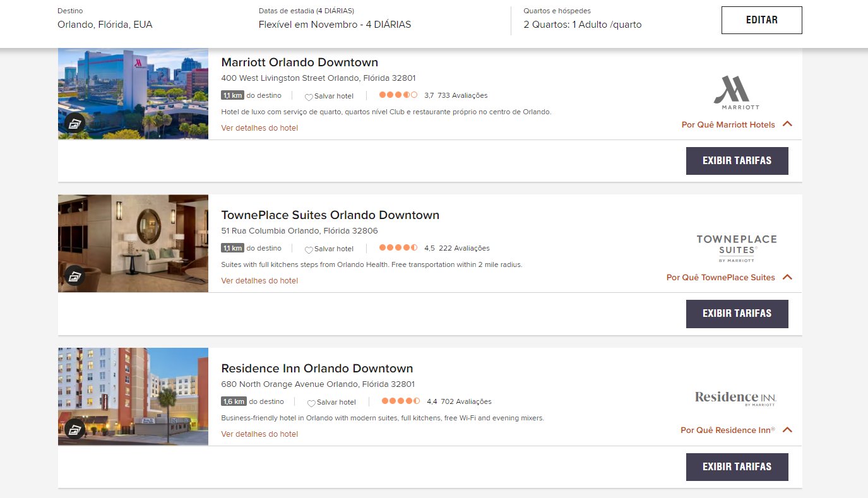Screen dimensions: 868x498
Task: Click the heart icon to save Residence Inn
Action: click(311, 403)
